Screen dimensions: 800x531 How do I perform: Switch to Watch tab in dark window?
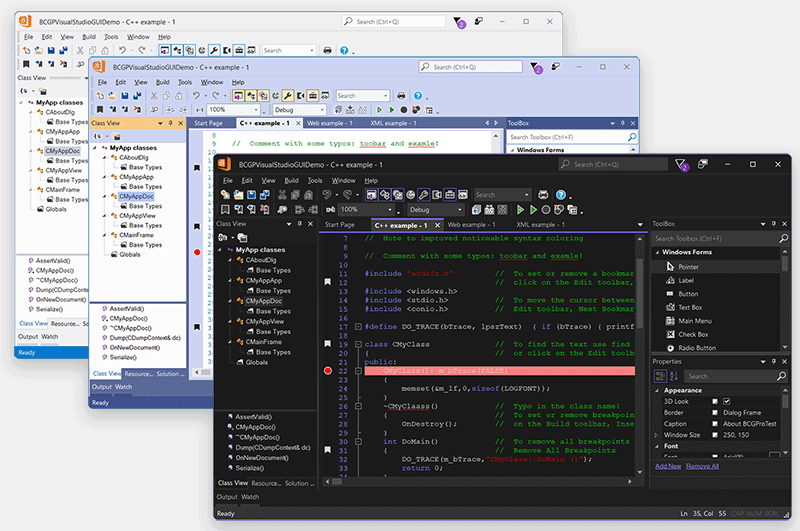click(250, 497)
